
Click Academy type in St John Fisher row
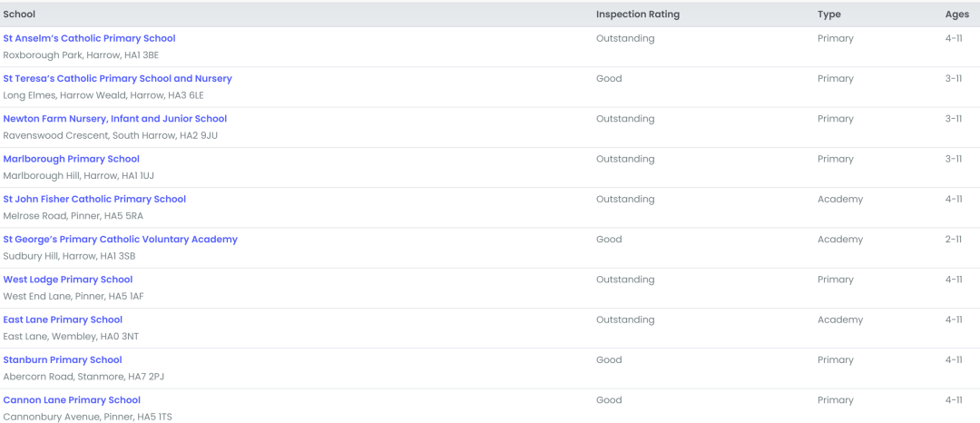(x=839, y=200)
